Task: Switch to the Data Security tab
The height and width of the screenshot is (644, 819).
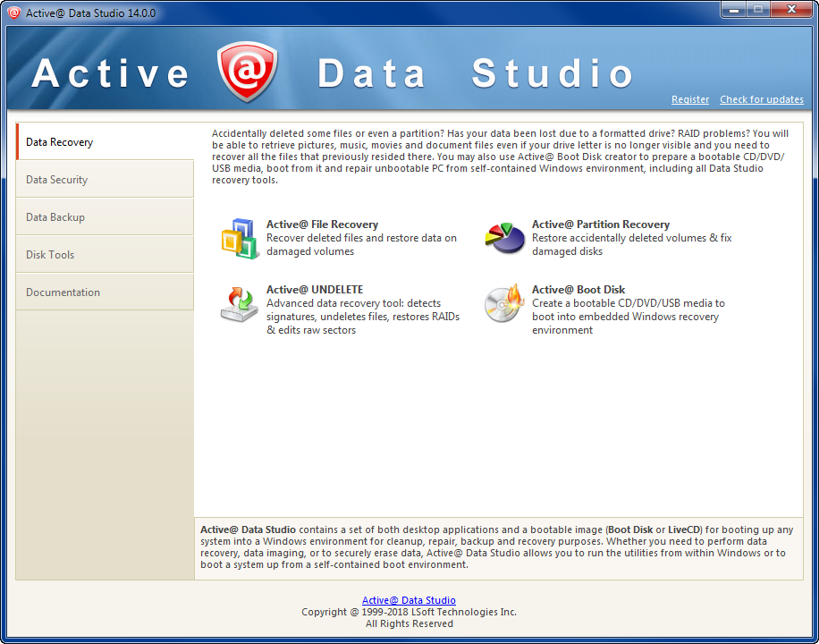Action: pyautogui.click(x=105, y=179)
